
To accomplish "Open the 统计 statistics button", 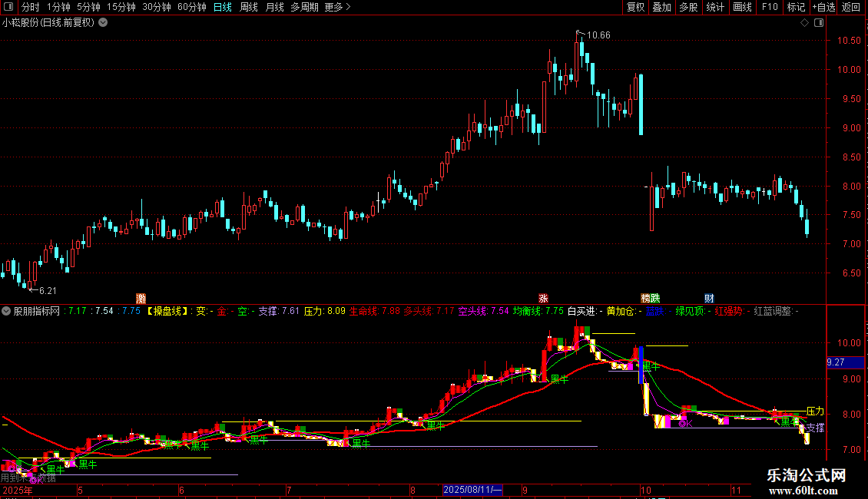I will 715,7.
